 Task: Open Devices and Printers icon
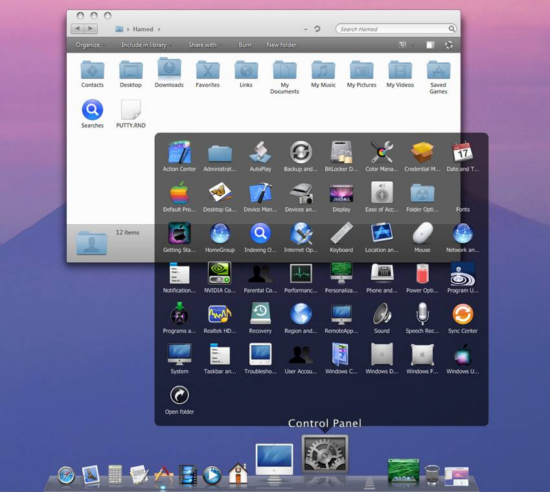click(x=301, y=193)
